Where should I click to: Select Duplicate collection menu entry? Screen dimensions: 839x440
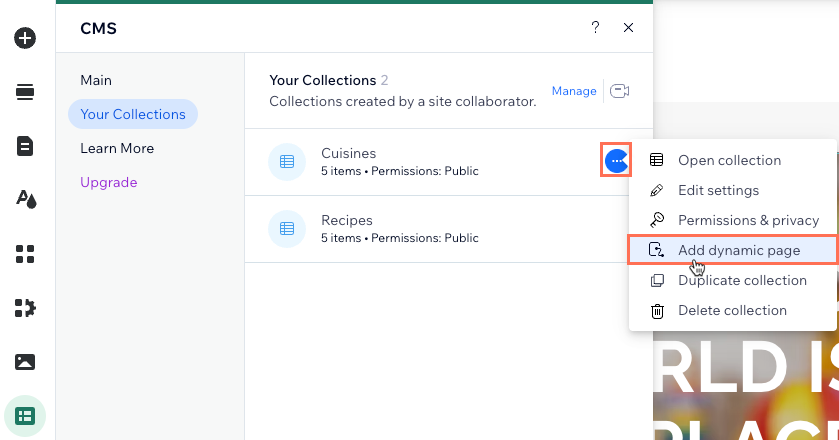point(732,280)
